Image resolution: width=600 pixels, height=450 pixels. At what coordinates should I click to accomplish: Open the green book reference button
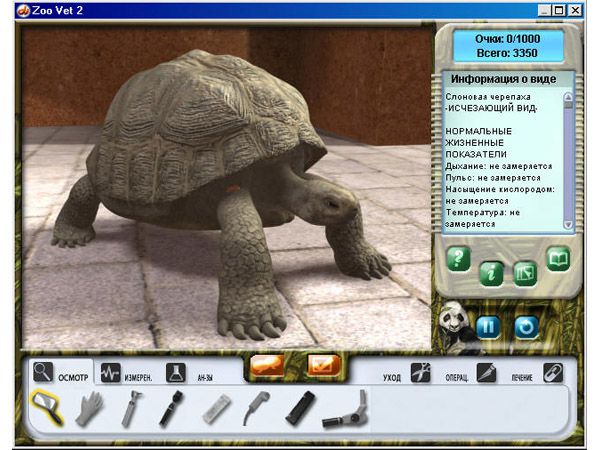pos(557,260)
